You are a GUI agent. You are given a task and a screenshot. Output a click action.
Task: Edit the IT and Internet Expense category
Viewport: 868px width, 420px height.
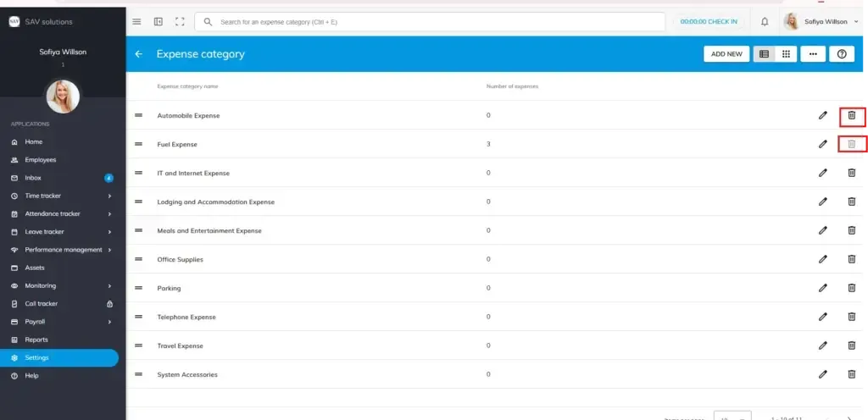[x=823, y=173]
